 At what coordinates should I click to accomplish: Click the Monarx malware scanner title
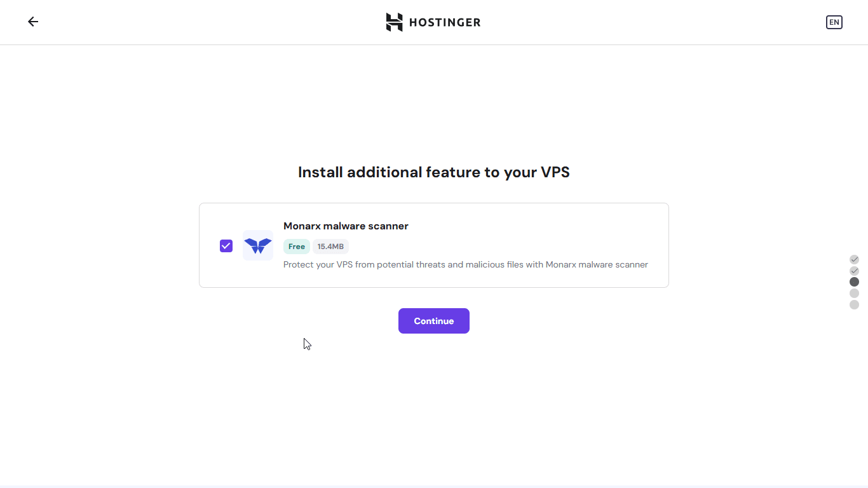pos(346,226)
